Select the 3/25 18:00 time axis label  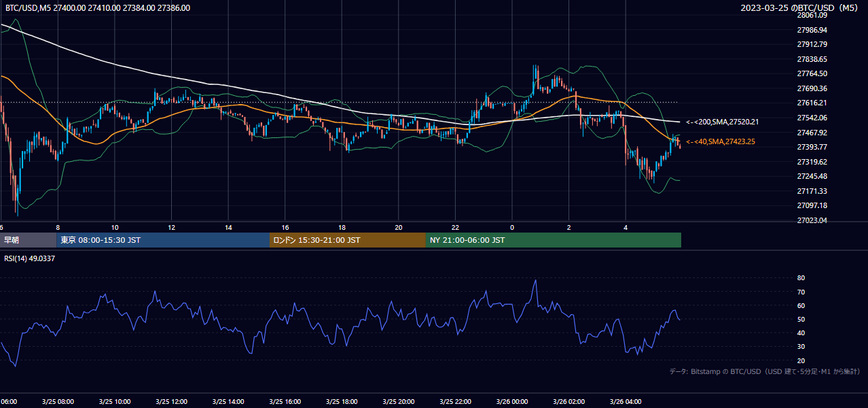tap(342, 402)
